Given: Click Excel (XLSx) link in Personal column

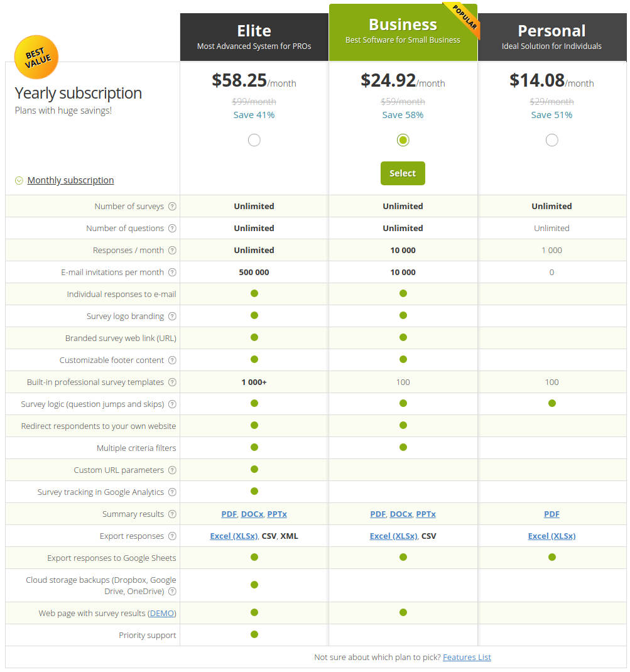Looking at the screenshot, I should pos(551,536).
